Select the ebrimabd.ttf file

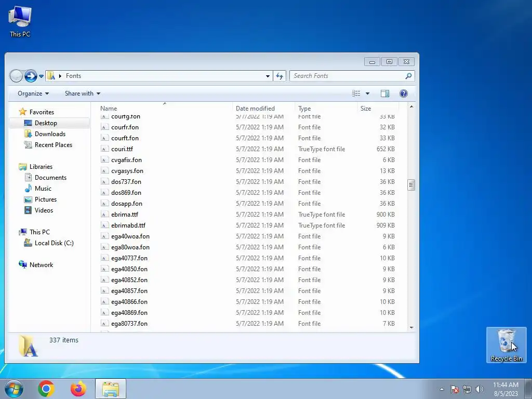tap(128, 225)
